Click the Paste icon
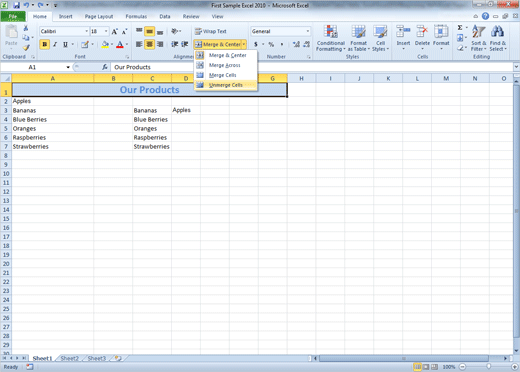 (11, 32)
